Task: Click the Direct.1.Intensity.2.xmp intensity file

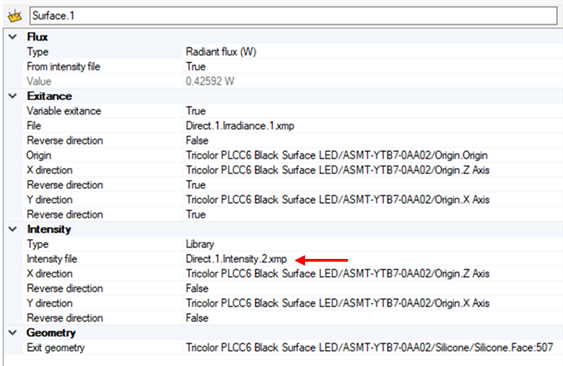Action: (236, 259)
